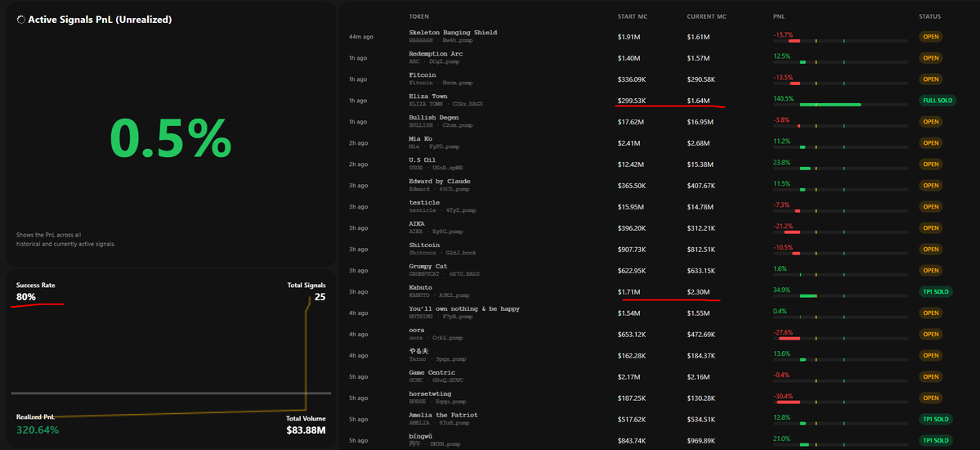
Task: Click the spinner icon beside Active Signals PnL
Action: (21, 20)
